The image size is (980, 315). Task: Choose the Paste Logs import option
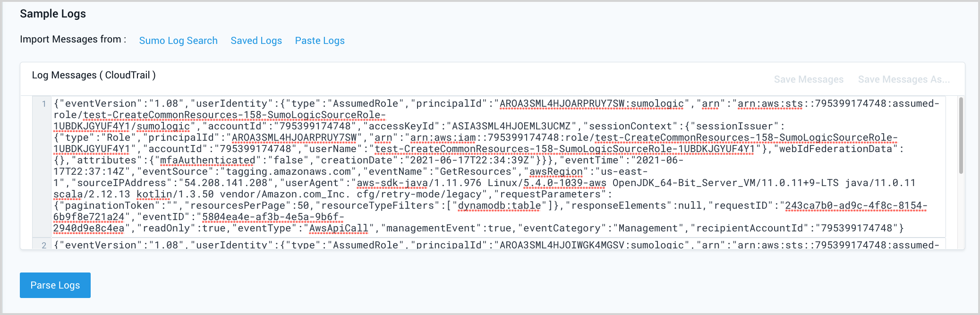(320, 41)
